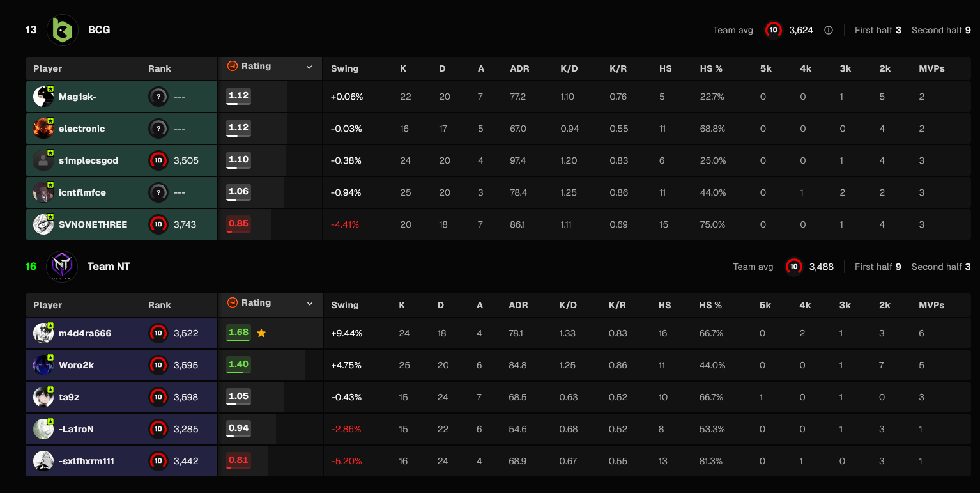Click the HS % header in the Team NT table
980x493 pixels.
[x=710, y=305]
